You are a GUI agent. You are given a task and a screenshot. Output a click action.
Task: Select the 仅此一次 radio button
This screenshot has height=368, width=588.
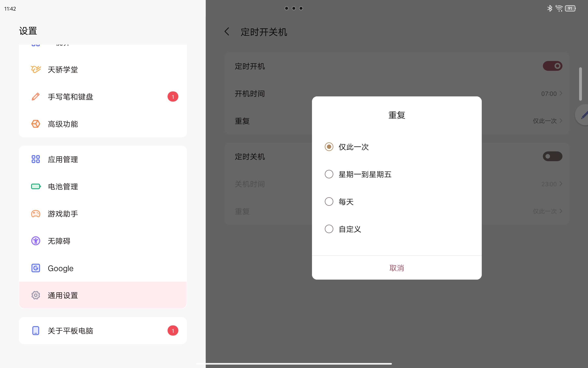pos(329,147)
